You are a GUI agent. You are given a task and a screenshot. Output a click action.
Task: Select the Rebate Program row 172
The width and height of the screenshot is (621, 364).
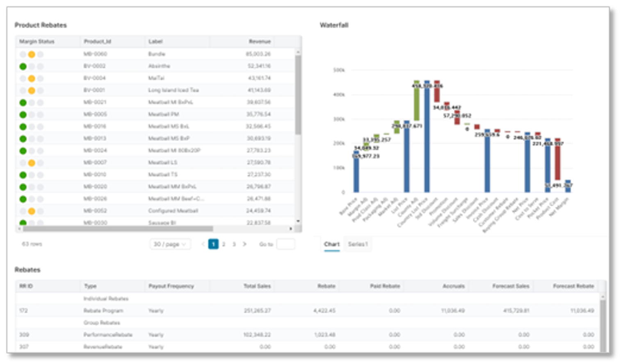[103, 311]
